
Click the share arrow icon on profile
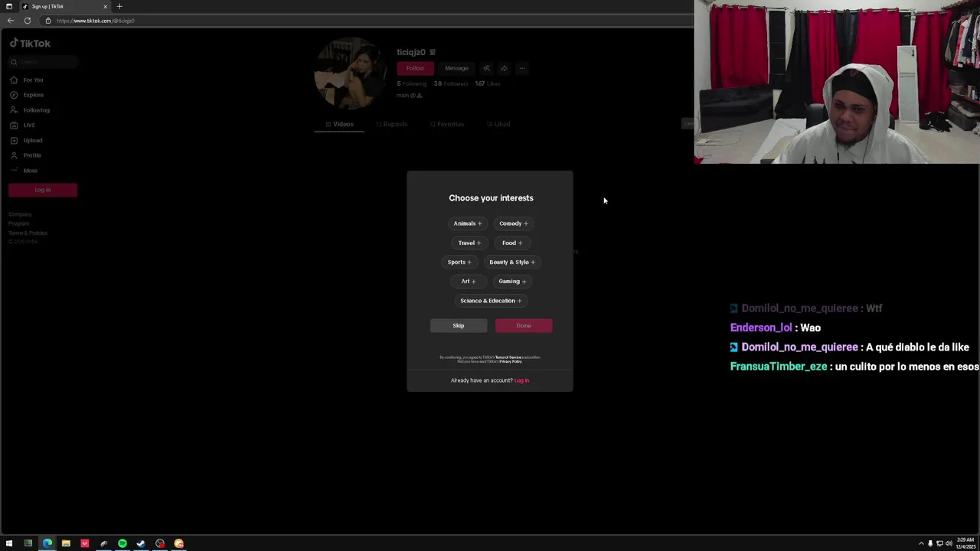point(504,68)
